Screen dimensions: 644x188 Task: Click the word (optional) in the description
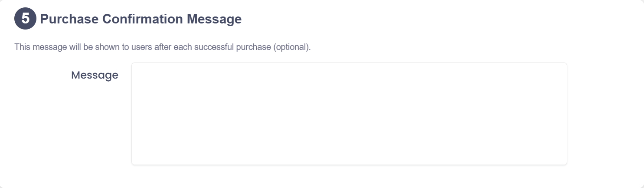click(x=292, y=47)
